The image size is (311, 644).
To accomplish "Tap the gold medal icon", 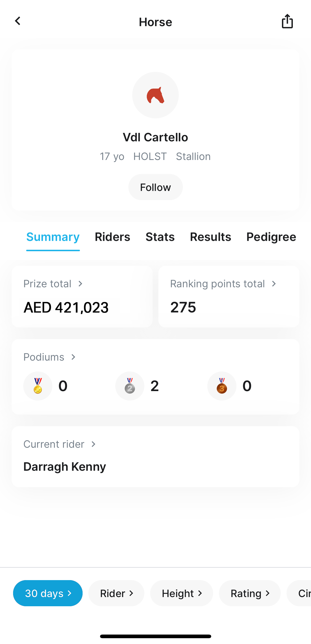I will [x=38, y=386].
